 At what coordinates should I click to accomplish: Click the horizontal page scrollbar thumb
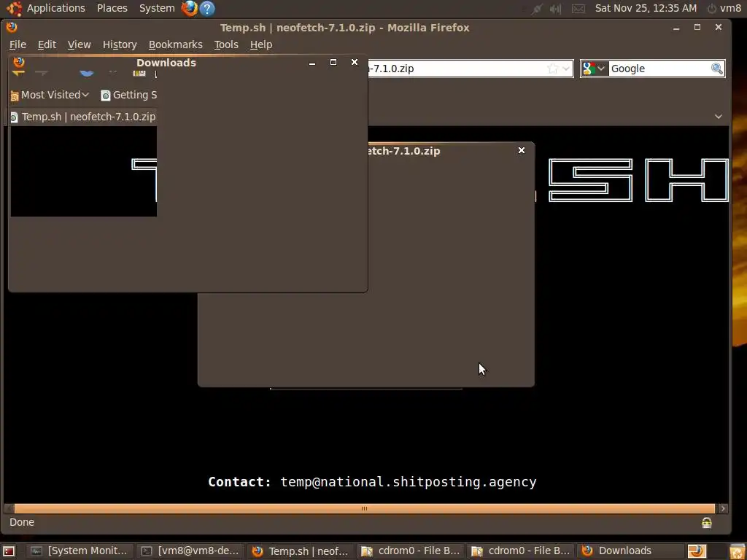365,508
